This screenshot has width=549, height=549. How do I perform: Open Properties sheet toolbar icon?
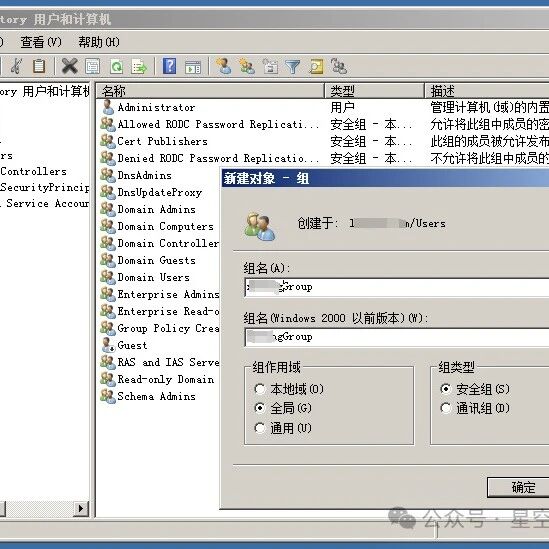tap(92, 66)
